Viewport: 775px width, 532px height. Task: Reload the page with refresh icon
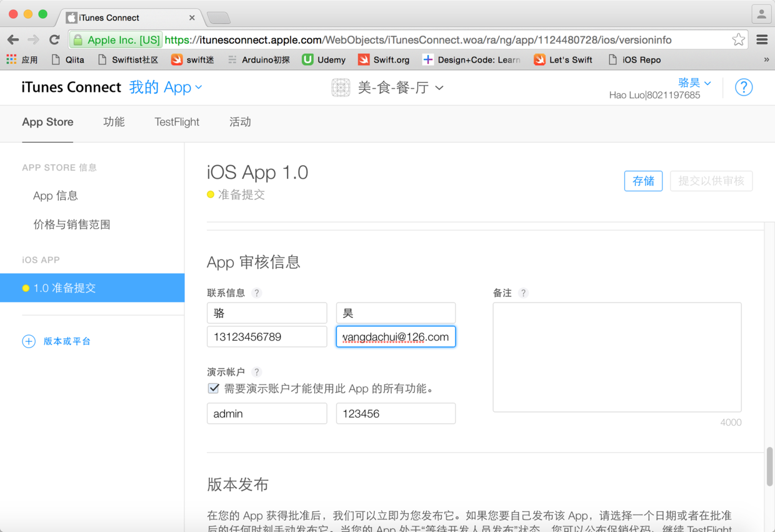coord(54,40)
